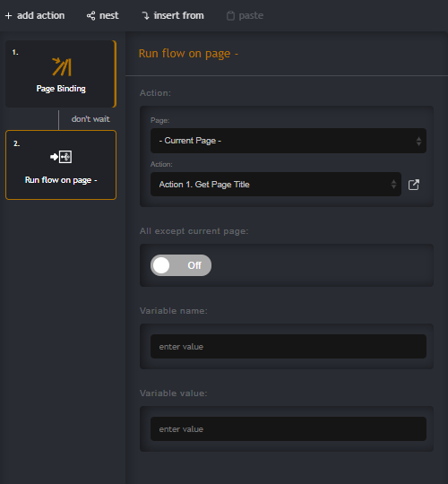Click the nest share icon
The height and width of the screenshot is (484, 448).
coord(90,16)
